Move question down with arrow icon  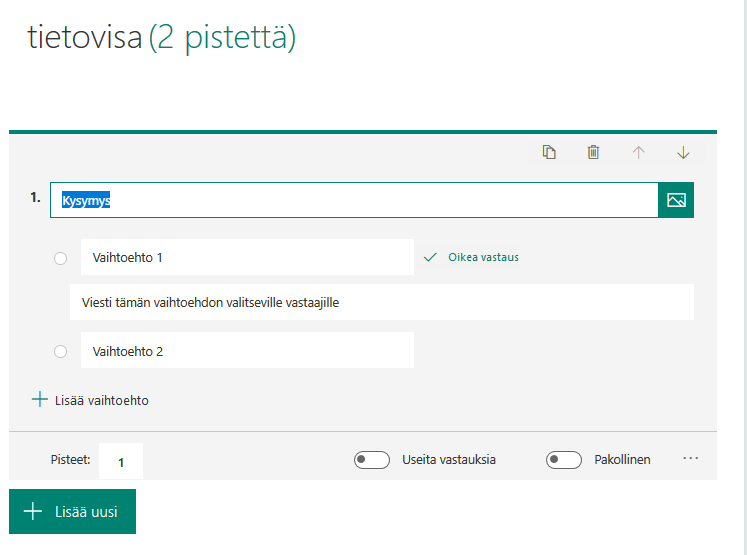tap(683, 152)
